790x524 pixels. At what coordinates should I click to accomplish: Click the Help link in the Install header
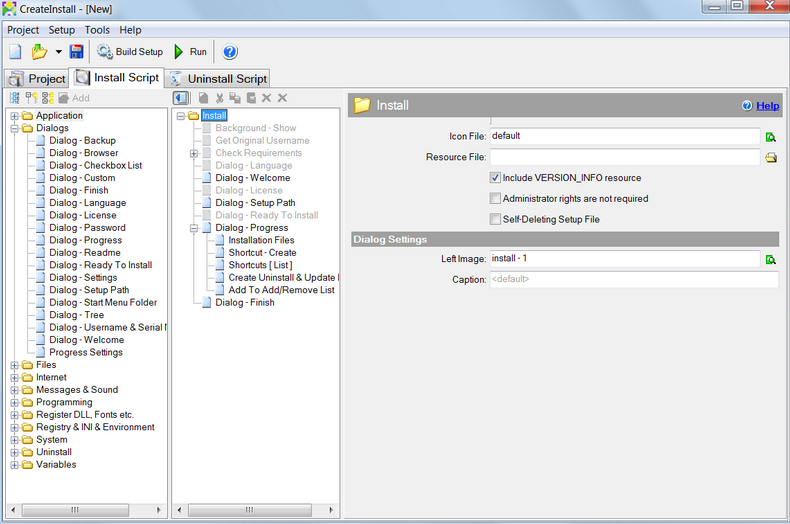[x=767, y=106]
